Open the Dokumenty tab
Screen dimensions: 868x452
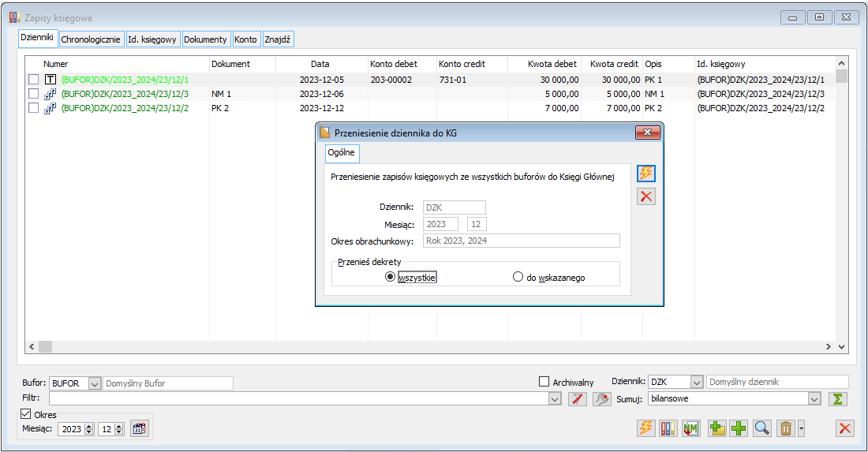point(205,39)
